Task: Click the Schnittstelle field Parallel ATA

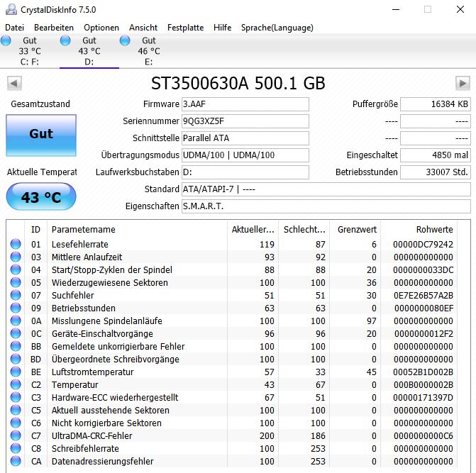Action: (245, 138)
